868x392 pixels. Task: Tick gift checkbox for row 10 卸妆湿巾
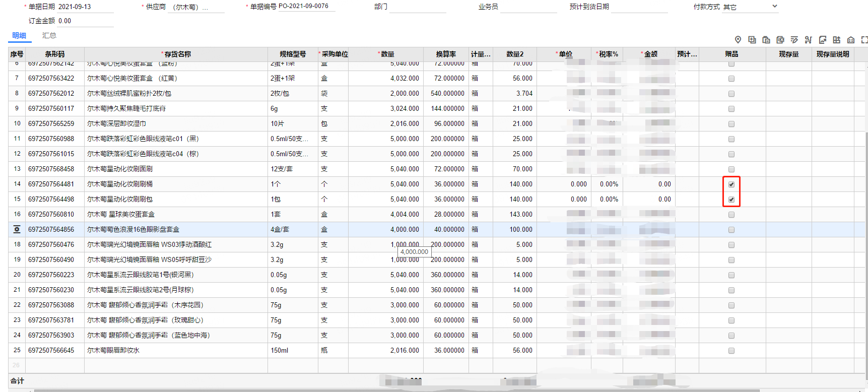731,124
